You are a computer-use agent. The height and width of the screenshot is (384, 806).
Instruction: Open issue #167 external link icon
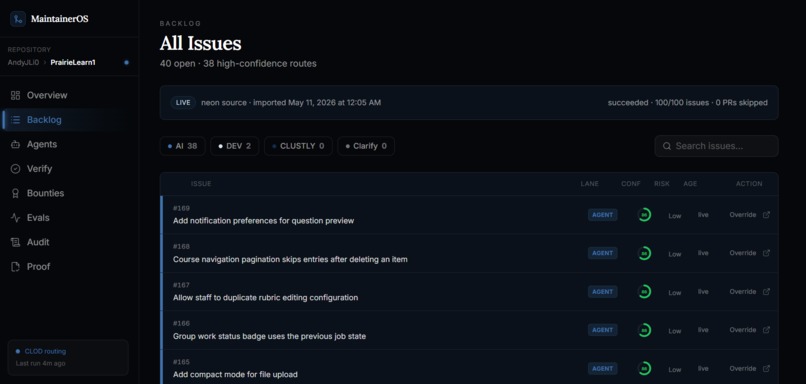coord(766,291)
